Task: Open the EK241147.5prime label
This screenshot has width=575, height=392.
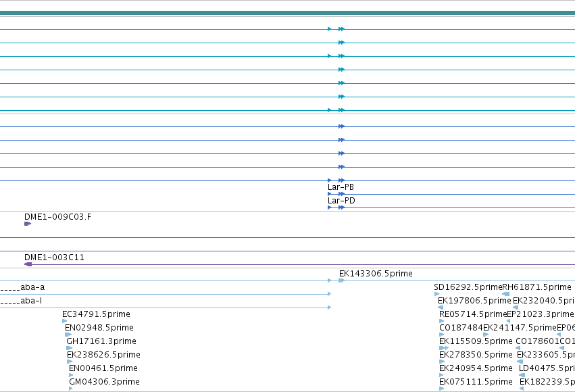Action: 520,328
